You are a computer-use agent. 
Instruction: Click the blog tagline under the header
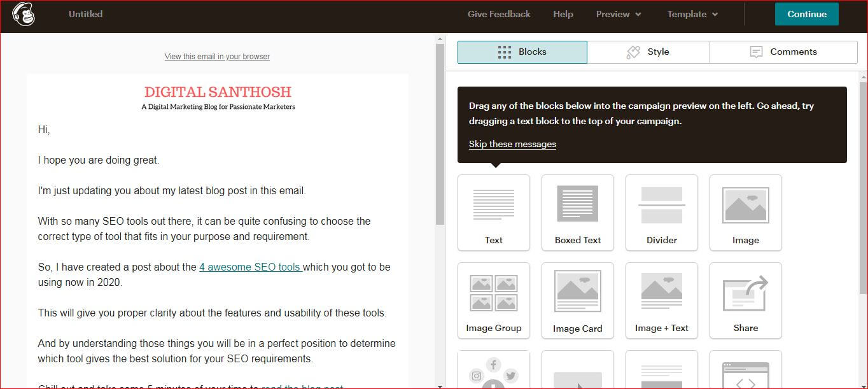[x=218, y=107]
